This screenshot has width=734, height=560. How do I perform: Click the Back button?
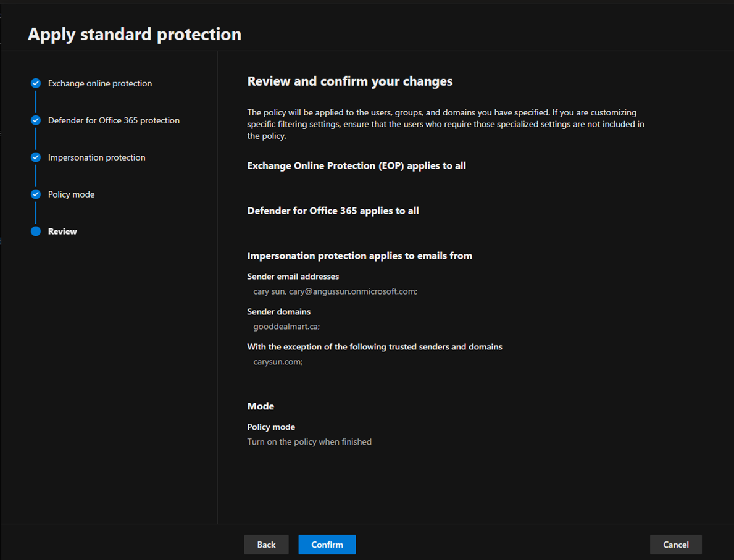point(266,545)
